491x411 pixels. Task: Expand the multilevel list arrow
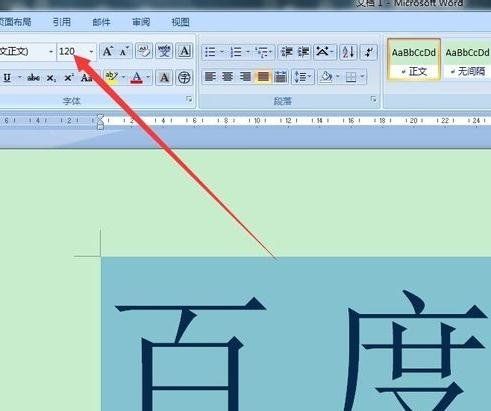[x=271, y=52]
